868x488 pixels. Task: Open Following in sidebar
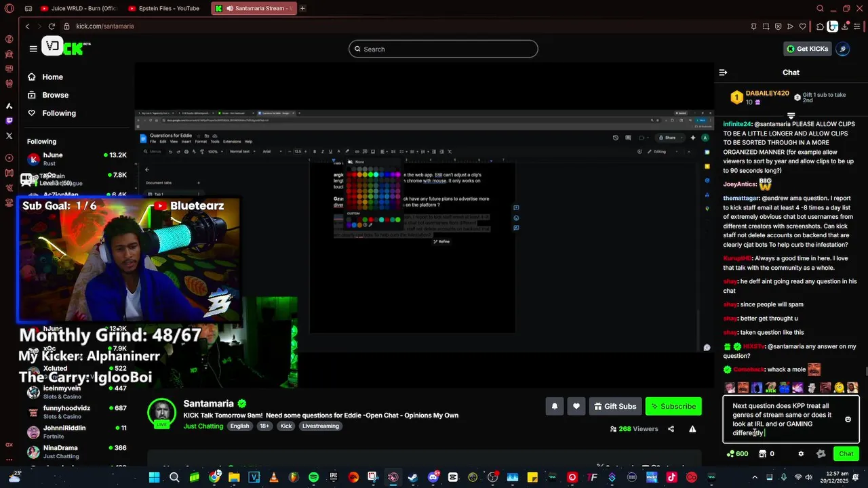pos(52,113)
